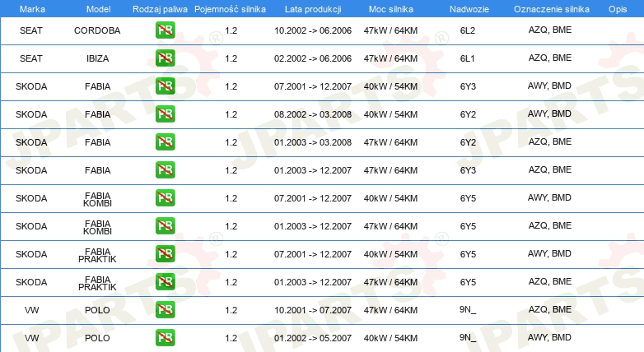This screenshot has width=644, height=352.
Task: Click body code 6L2
Action: pos(468,30)
